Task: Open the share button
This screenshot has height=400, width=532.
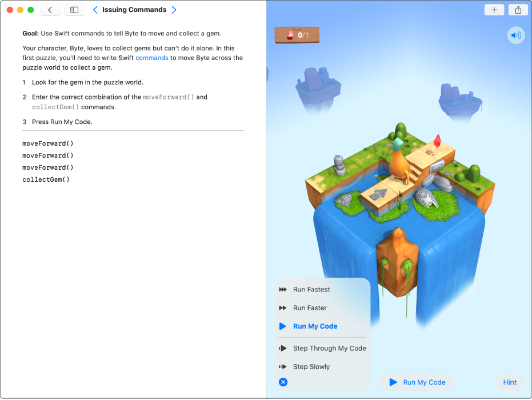Action: tap(518, 10)
